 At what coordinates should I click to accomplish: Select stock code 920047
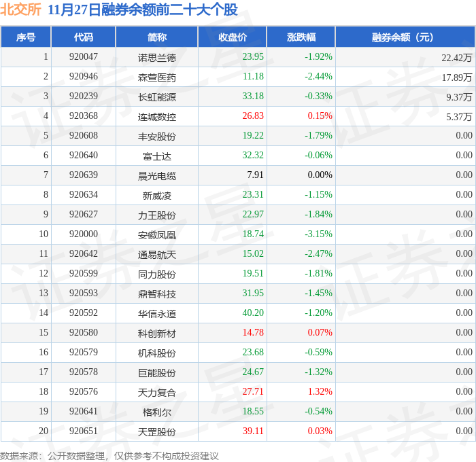pos(84,56)
